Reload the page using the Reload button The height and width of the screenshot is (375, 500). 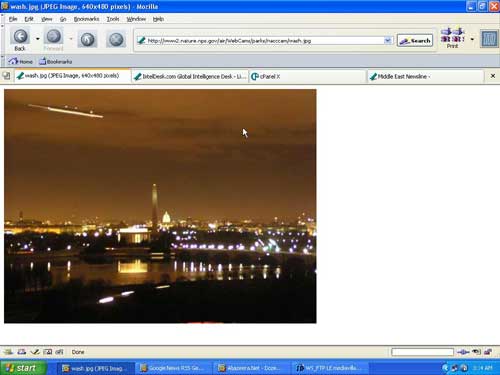[87, 40]
